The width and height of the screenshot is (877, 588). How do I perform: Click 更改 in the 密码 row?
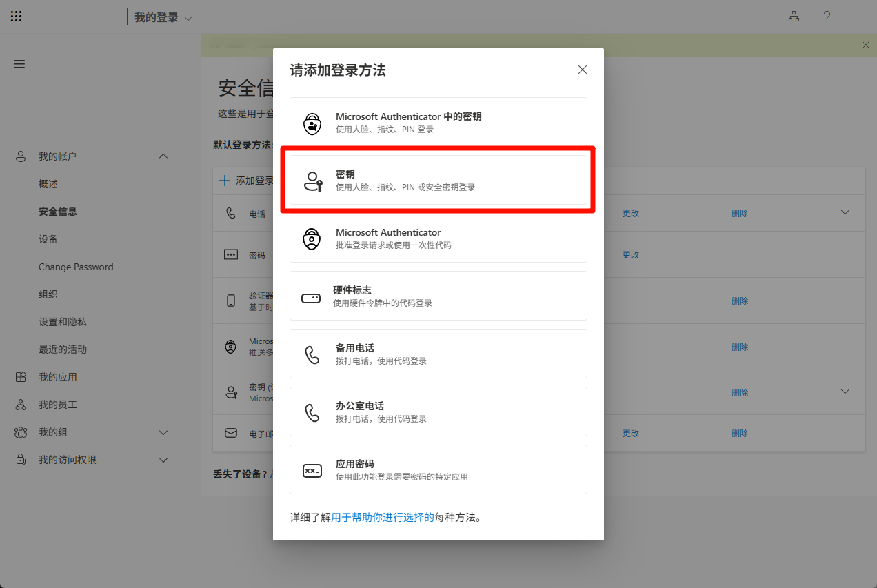(x=631, y=255)
